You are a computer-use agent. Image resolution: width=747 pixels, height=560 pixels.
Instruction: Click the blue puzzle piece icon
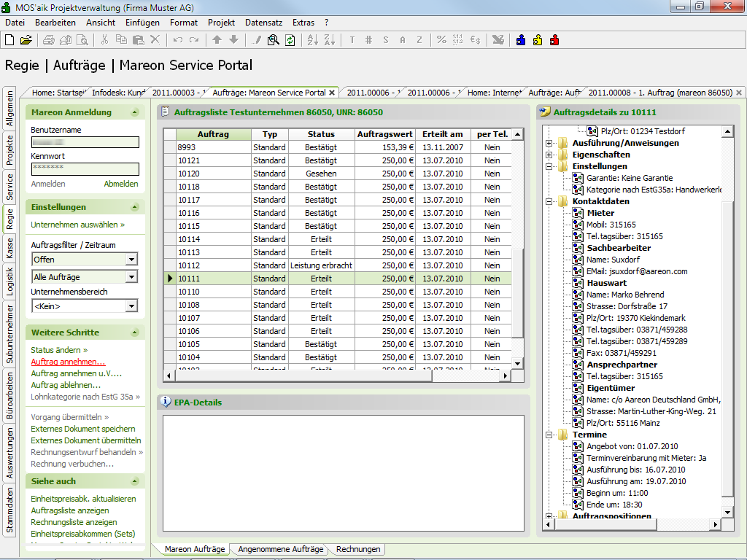[521, 40]
